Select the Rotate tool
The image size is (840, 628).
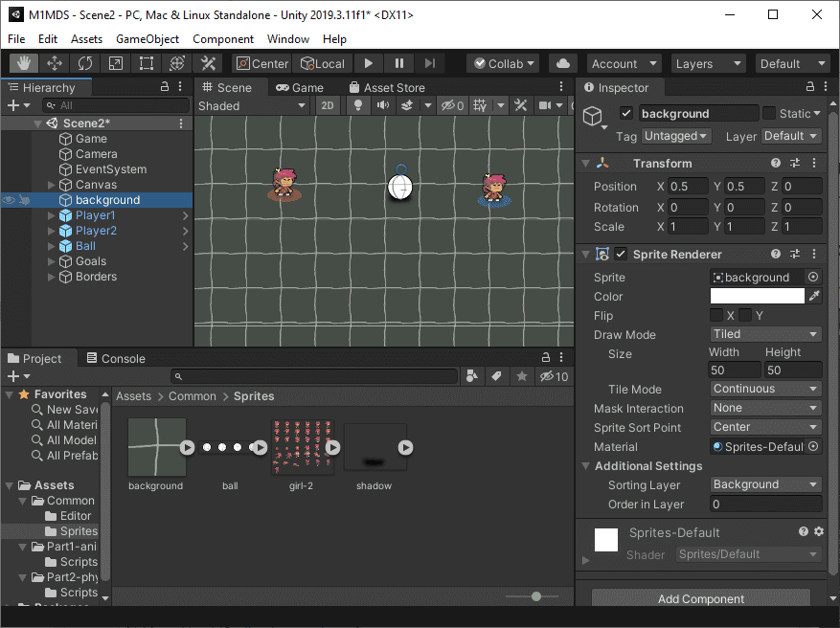point(85,63)
